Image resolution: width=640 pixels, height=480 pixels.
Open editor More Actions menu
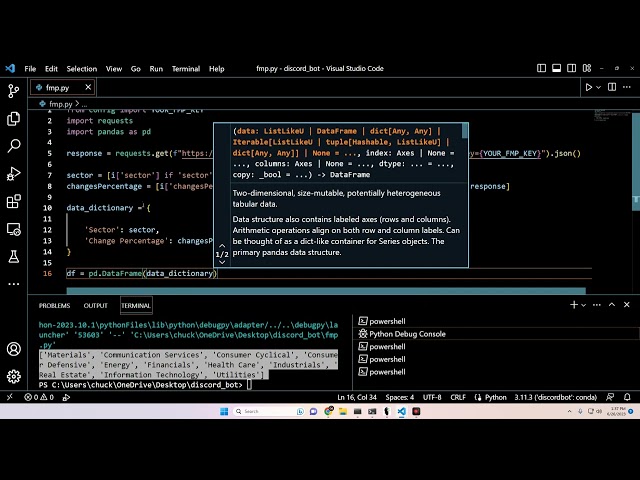click(x=627, y=87)
